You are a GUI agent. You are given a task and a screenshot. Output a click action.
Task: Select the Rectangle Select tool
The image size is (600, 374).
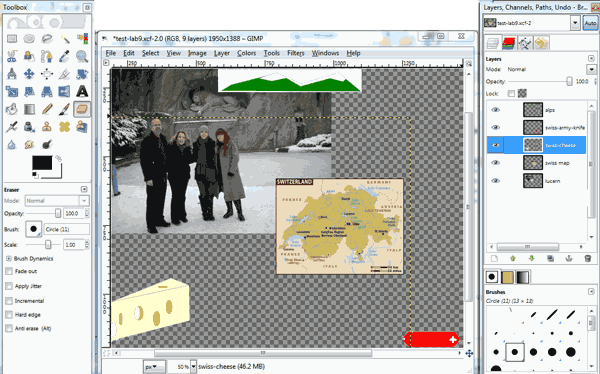[12, 39]
